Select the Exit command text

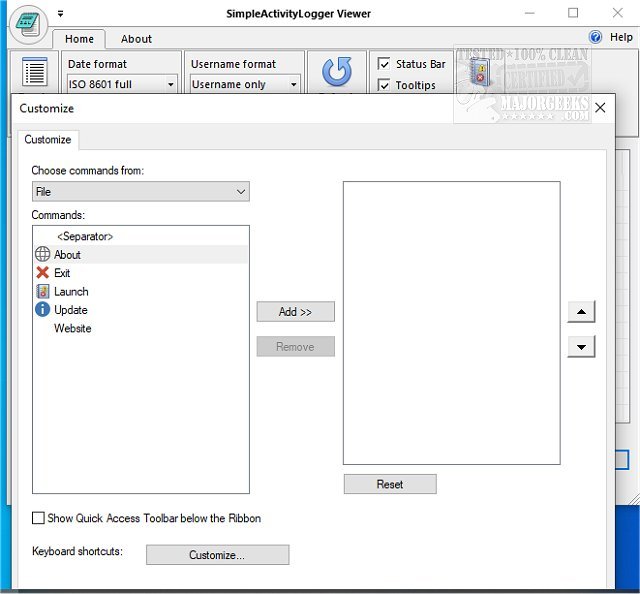[x=62, y=273]
